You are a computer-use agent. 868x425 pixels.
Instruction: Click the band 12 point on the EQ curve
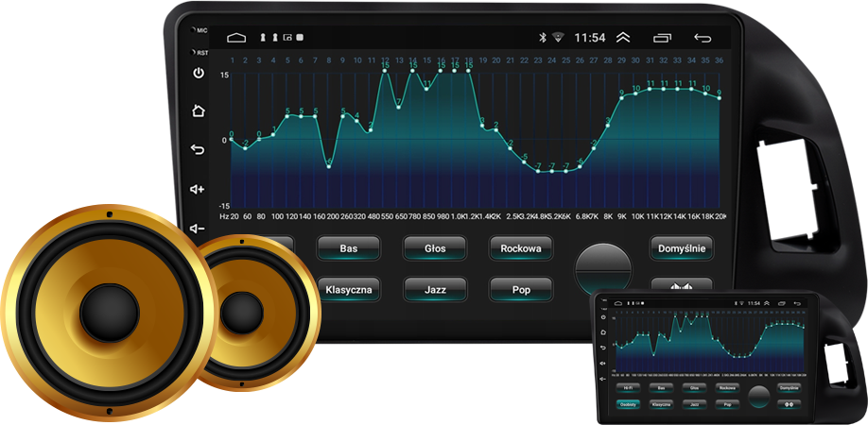click(x=385, y=71)
